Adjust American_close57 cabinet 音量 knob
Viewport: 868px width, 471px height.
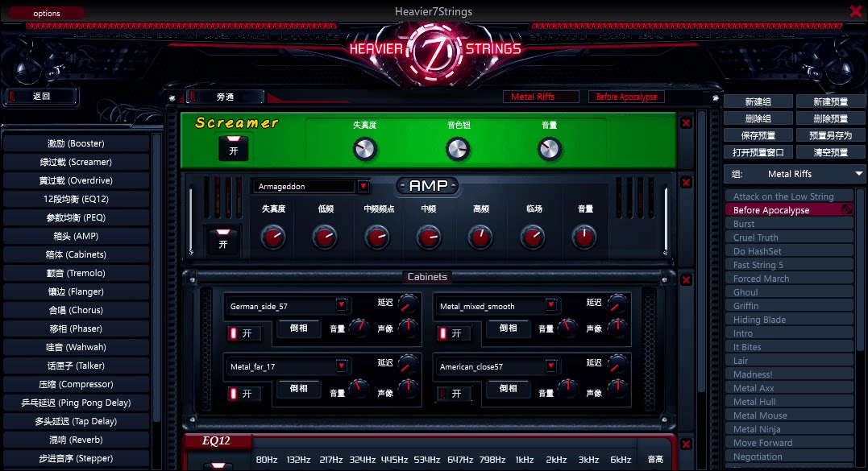pyautogui.click(x=567, y=388)
